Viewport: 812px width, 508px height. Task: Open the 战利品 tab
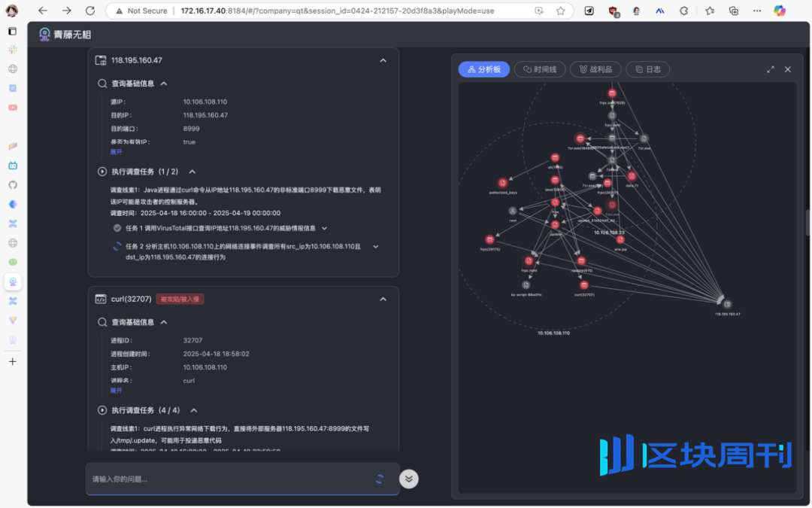point(595,69)
